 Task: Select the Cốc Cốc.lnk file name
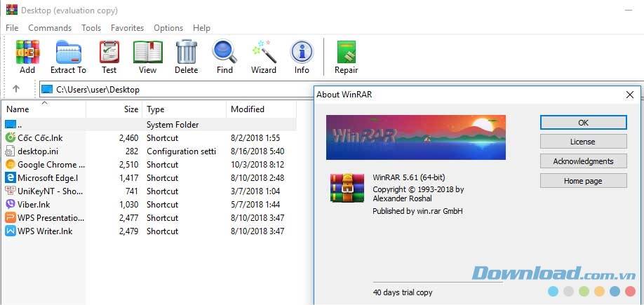[x=40, y=138]
